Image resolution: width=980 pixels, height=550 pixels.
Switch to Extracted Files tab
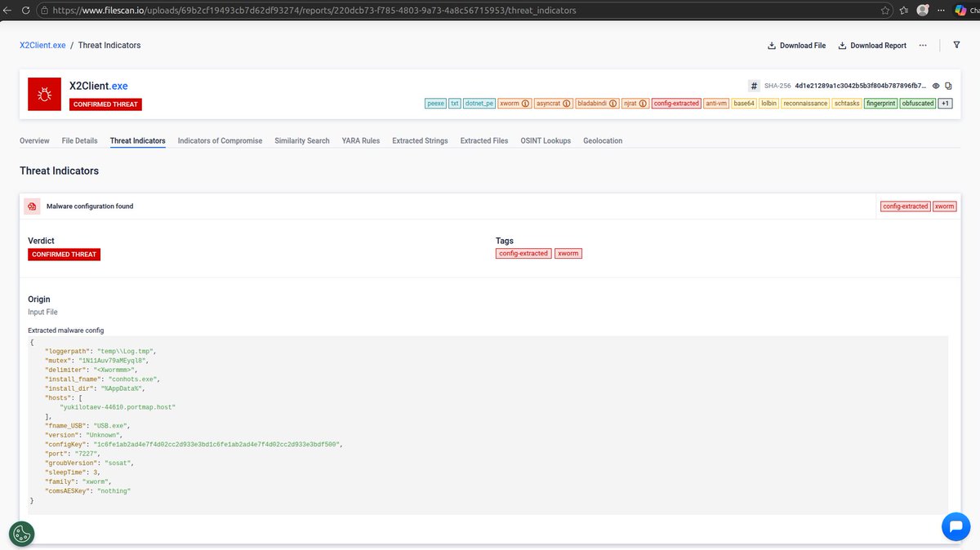click(484, 140)
